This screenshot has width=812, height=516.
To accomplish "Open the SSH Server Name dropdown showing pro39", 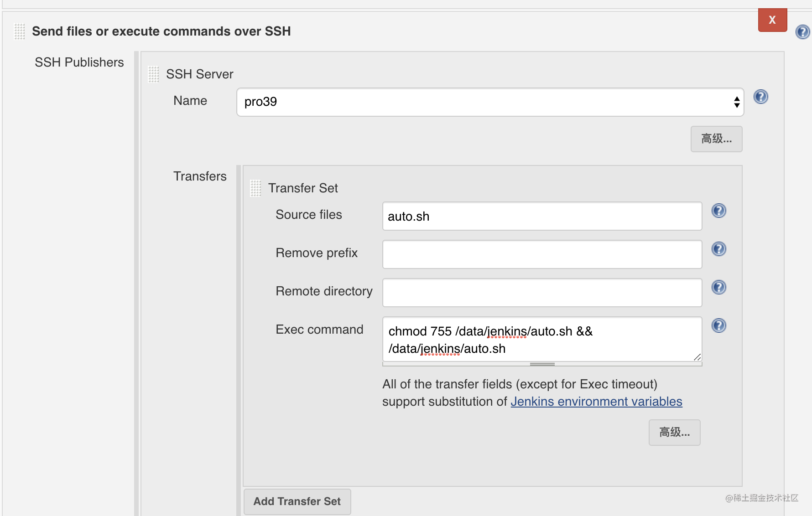I will point(490,102).
